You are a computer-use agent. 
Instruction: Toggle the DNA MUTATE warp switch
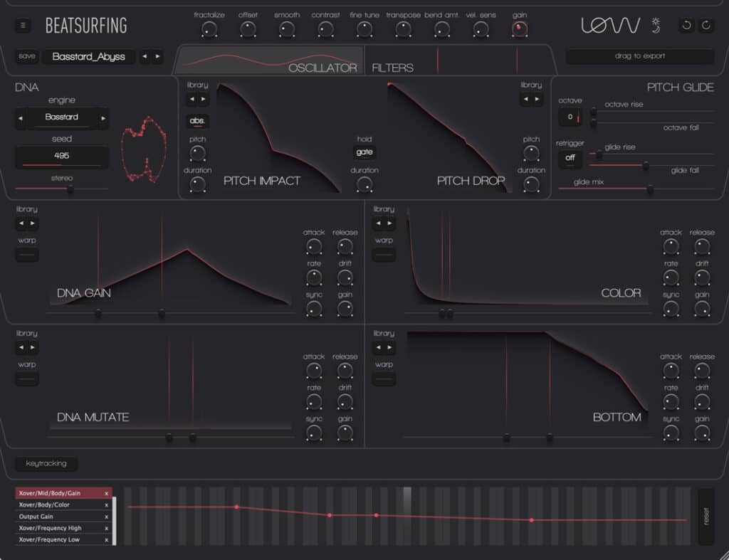coord(27,379)
